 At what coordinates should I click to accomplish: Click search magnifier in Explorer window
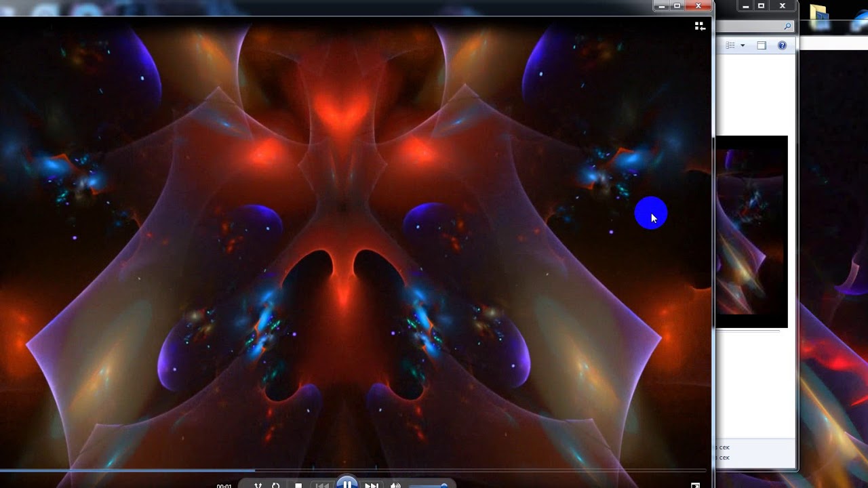tap(787, 26)
